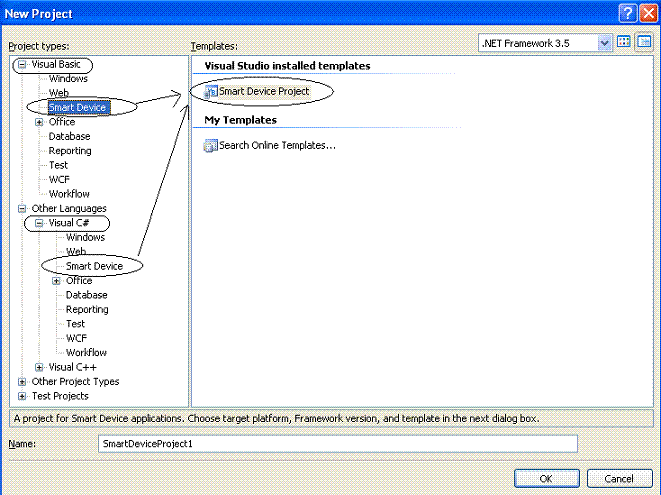Confirm with the OK button
The height and width of the screenshot is (495, 661).
(x=547, y=479)
